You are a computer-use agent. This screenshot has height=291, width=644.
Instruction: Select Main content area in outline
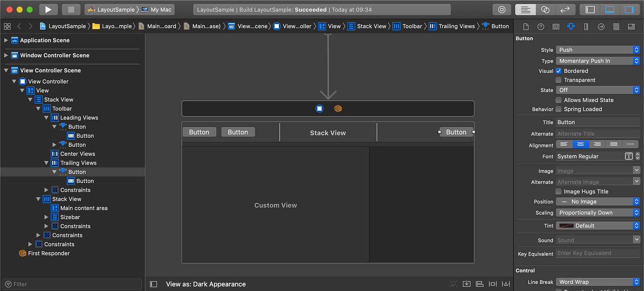[84, 208]
